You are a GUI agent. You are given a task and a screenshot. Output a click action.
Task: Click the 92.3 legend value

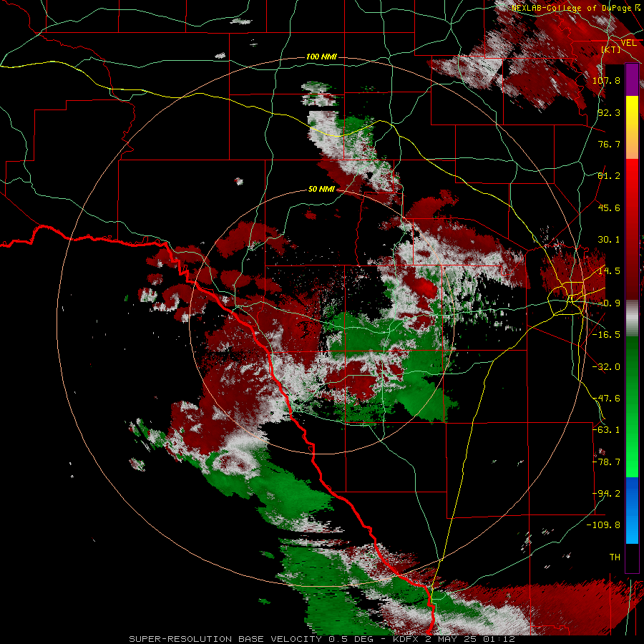(x=609, y=112)
